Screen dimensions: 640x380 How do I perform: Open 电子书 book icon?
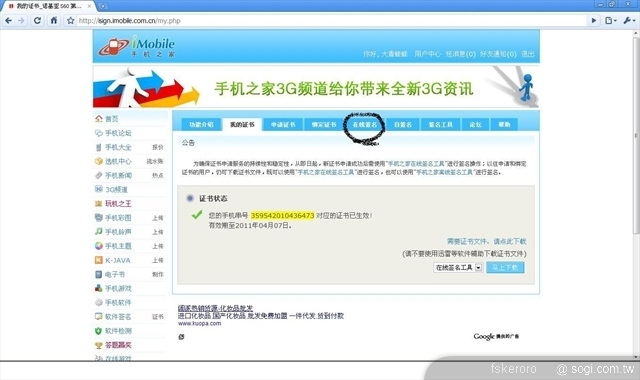[98, 274]
